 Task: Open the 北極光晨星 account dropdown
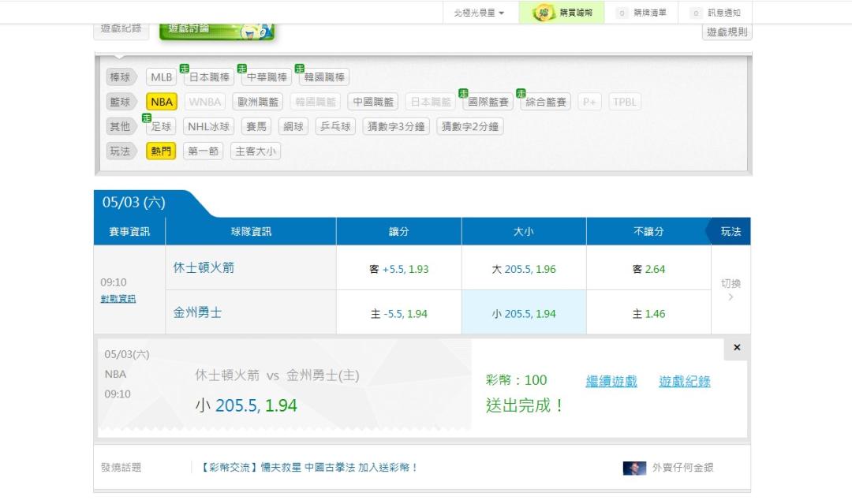[x=479, y=13]
